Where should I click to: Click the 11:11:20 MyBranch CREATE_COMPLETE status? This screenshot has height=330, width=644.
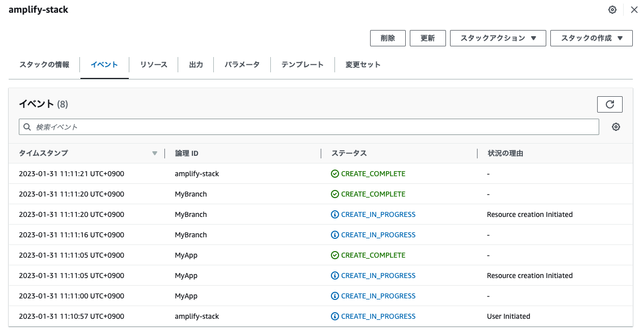click(373, 194)
